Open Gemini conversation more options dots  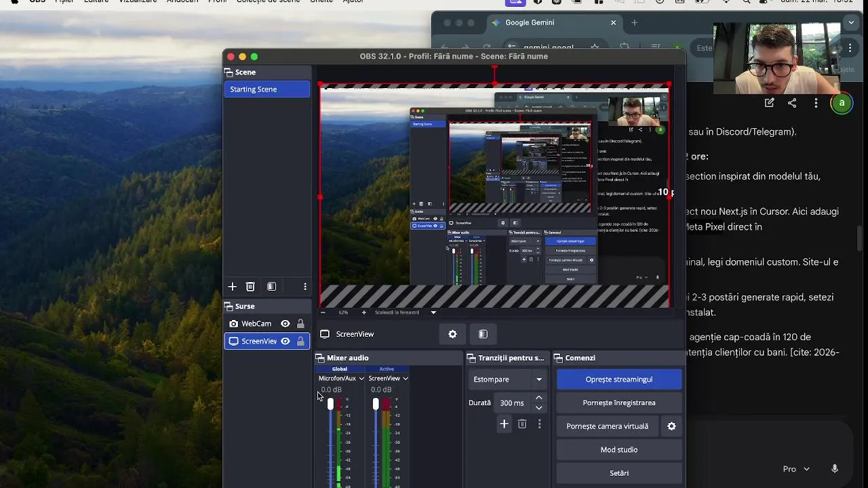[x=816, y=103]
